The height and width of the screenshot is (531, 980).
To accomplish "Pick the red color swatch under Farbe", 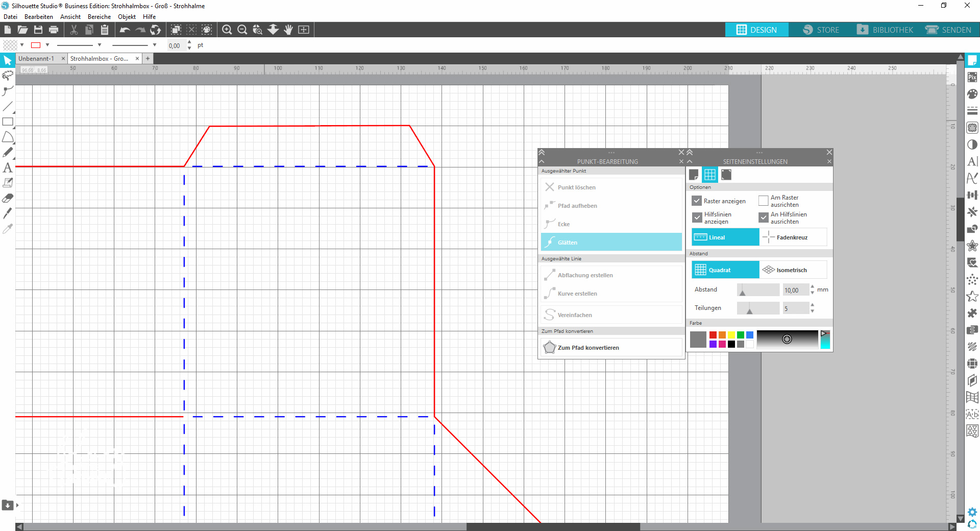I will (713, 335).
